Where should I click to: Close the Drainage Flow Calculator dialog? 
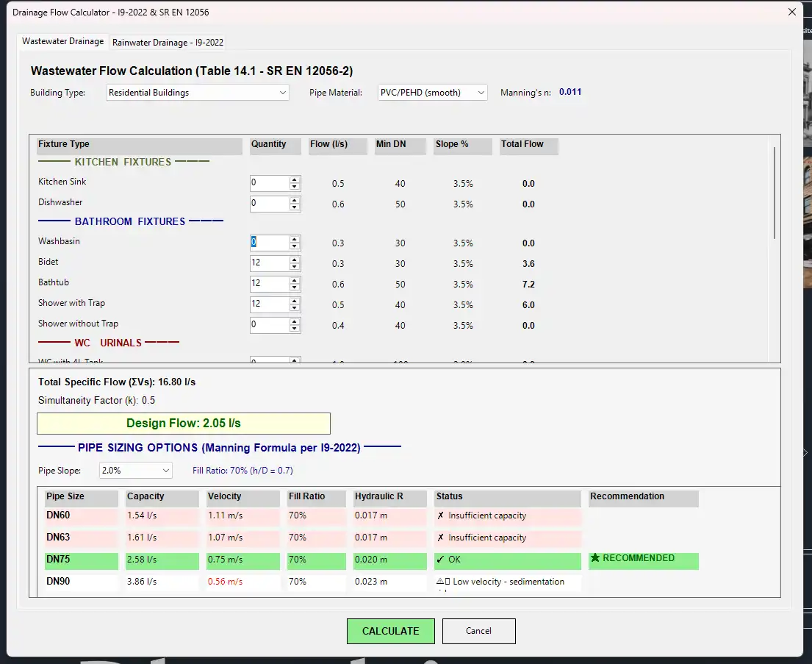coord(791,12)
